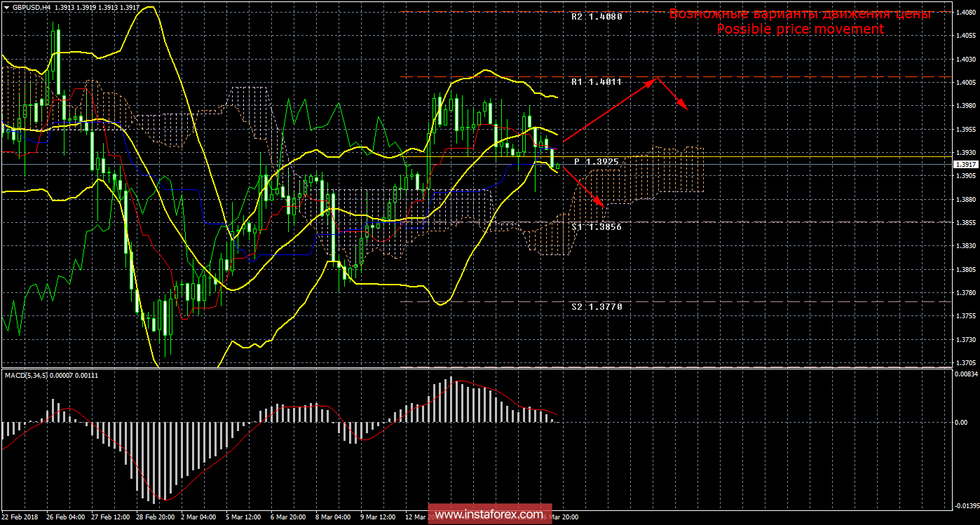This screenshot has width=980, height=525.
Task: Click the 6 Mar 20:00 time label
Action: (289, 517)
